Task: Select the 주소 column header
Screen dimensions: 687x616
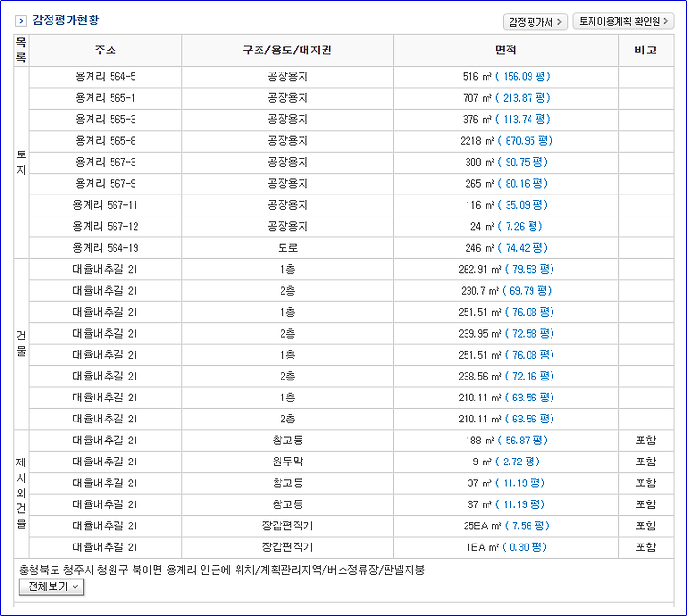Action: tap(105, 50)
